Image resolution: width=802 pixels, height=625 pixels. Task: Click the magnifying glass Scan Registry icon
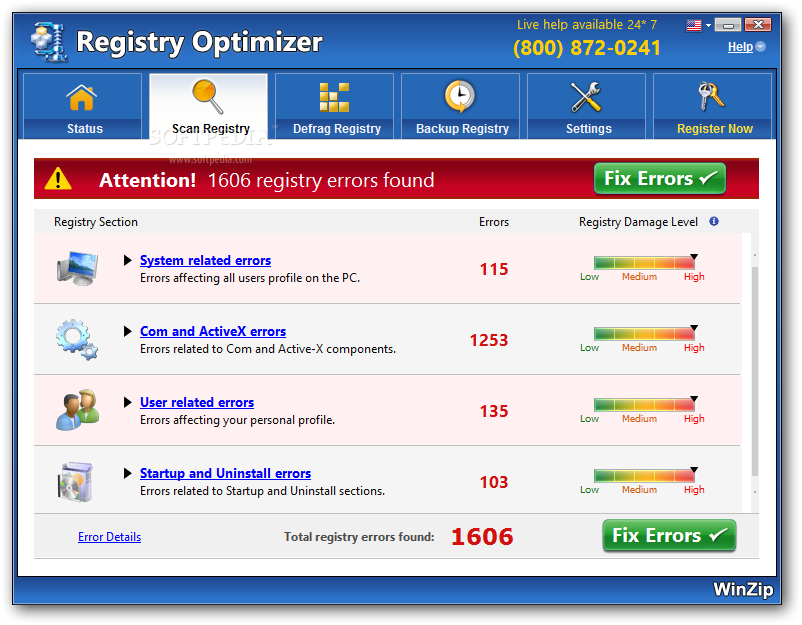pos(207,96)
